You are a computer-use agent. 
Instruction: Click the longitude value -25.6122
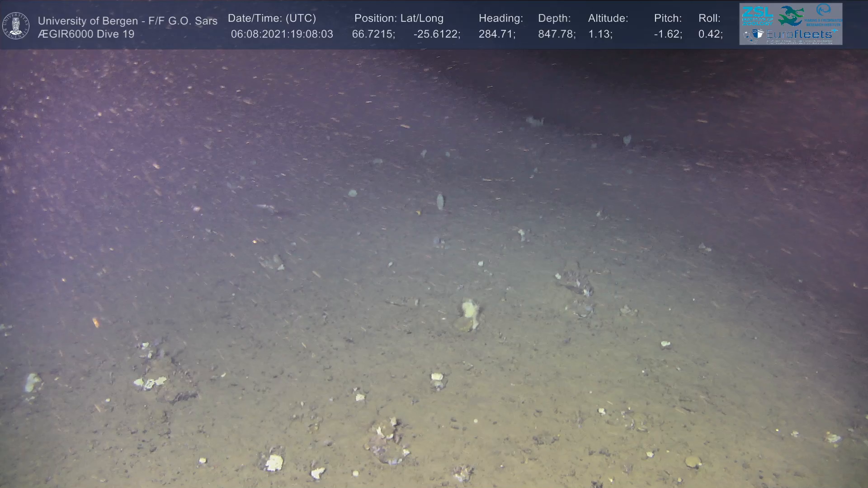click(436, 34)
